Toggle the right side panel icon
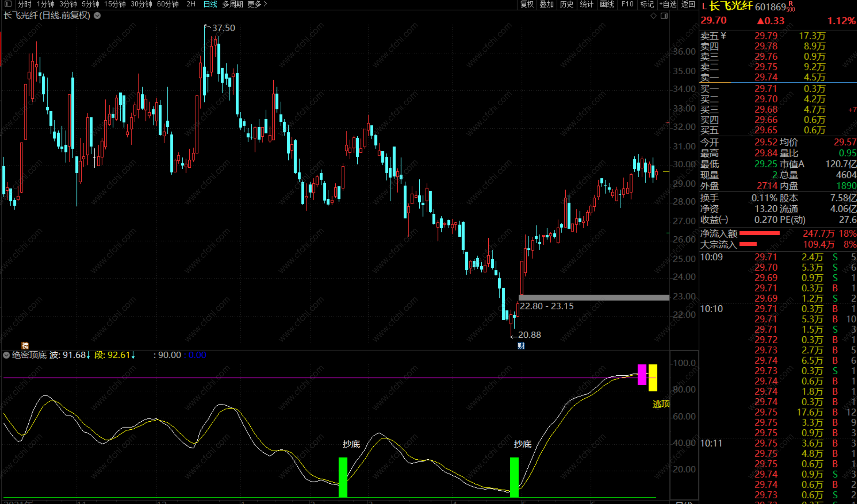The image size is (857, 504). pyautogui.click(x=664, y=16)
